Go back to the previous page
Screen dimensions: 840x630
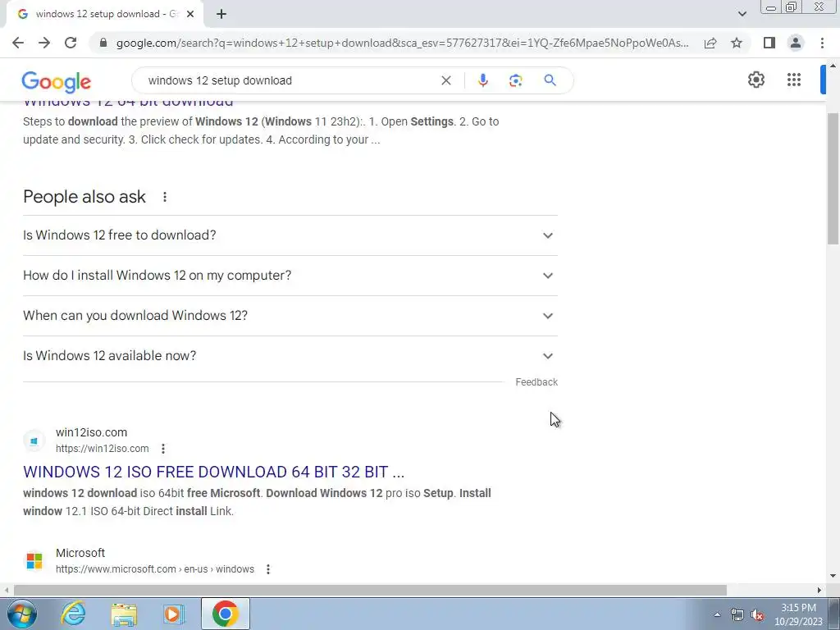pos(18,43)
